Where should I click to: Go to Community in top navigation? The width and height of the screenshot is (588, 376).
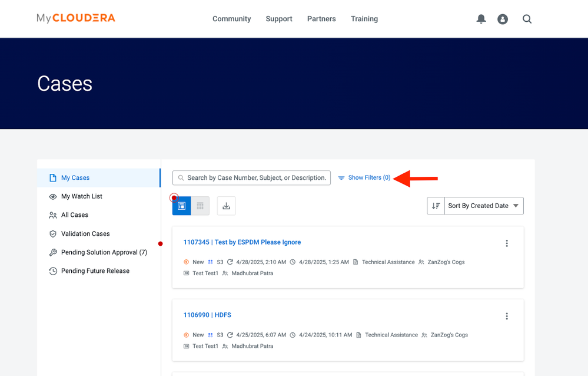pos(232,19)
